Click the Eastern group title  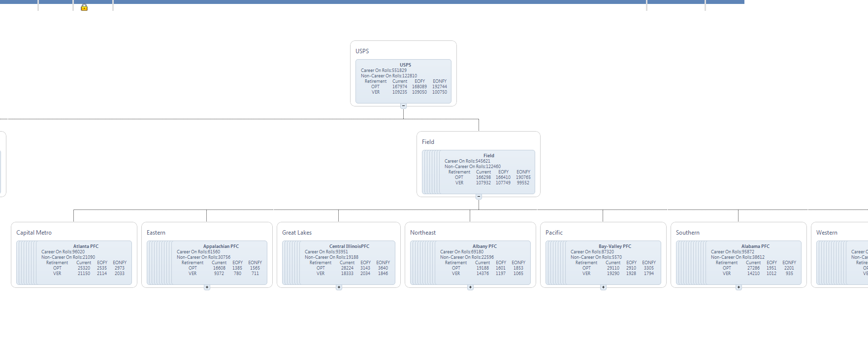coord(156,233)
